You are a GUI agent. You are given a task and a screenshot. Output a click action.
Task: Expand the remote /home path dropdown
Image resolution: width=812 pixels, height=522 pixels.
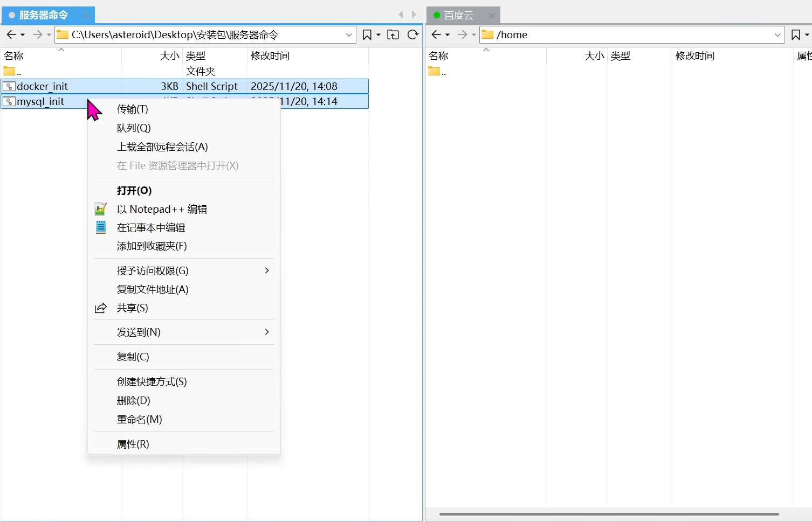tap(777, 35)
